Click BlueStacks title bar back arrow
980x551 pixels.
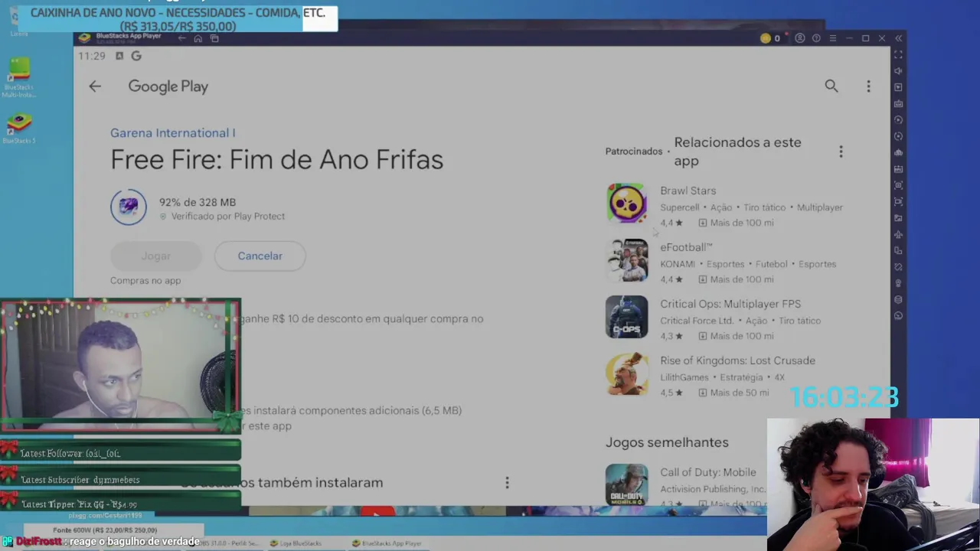pos(181,38)
